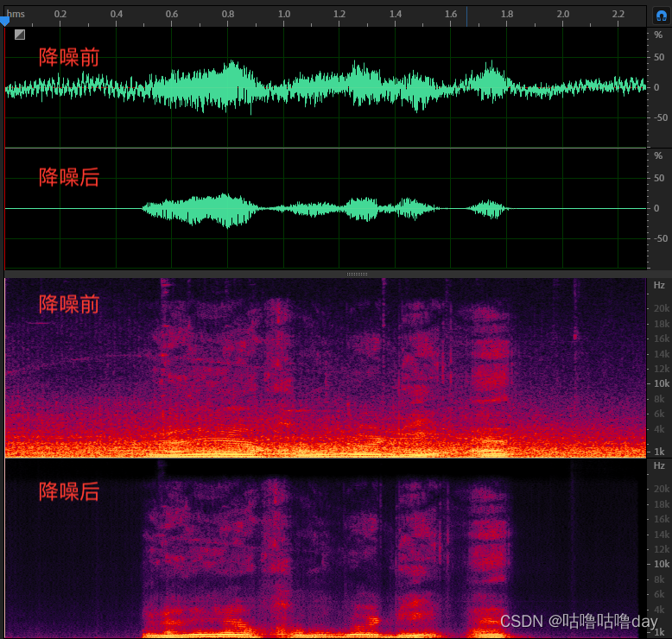
Task: Click the % label of second channel amplitude scale
Action: click(x=658, y=155)
